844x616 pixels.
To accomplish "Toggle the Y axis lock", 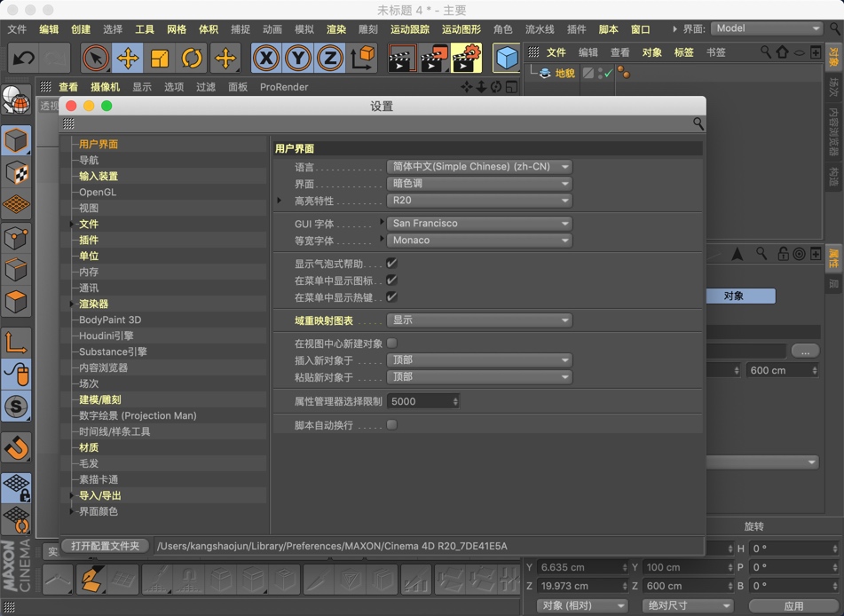I will (x=298, y=58).
